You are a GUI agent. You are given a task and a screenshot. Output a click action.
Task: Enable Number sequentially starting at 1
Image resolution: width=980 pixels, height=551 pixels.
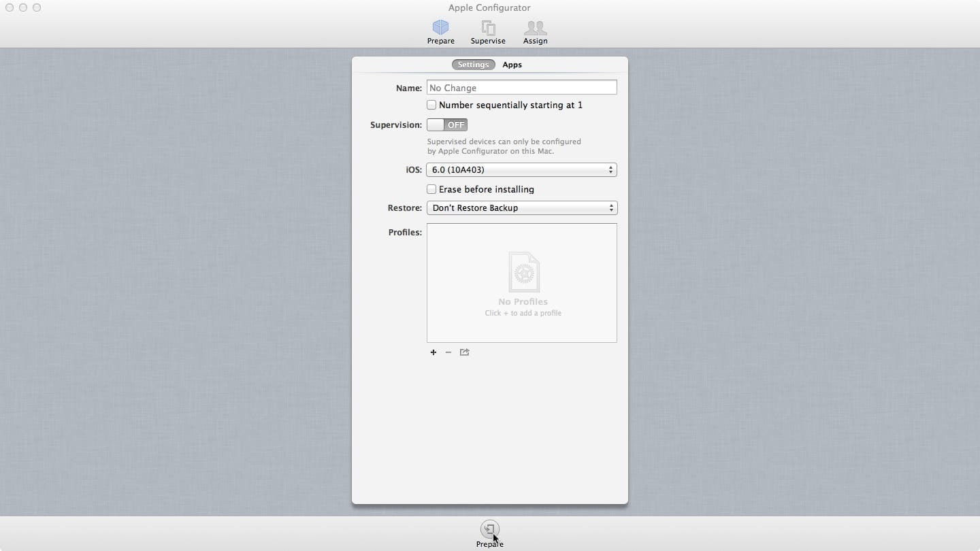click(x=431, y=105)
